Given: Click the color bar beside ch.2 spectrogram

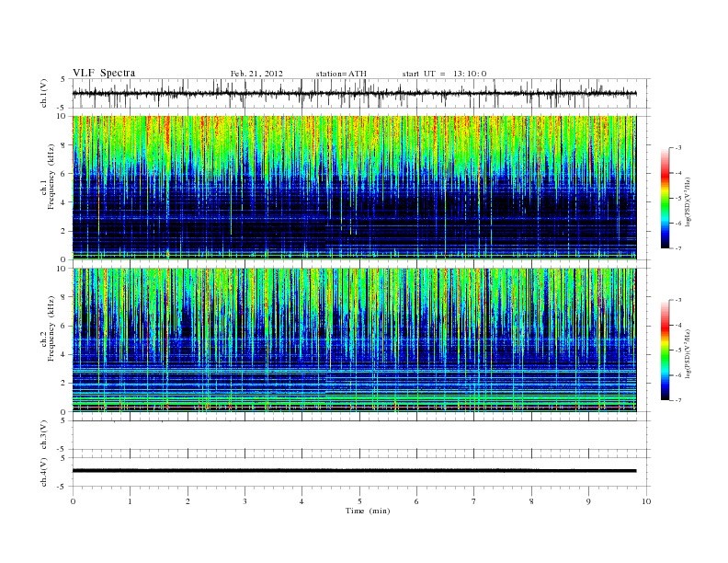Looking at the screenshot, I should (x=665, y=350).
